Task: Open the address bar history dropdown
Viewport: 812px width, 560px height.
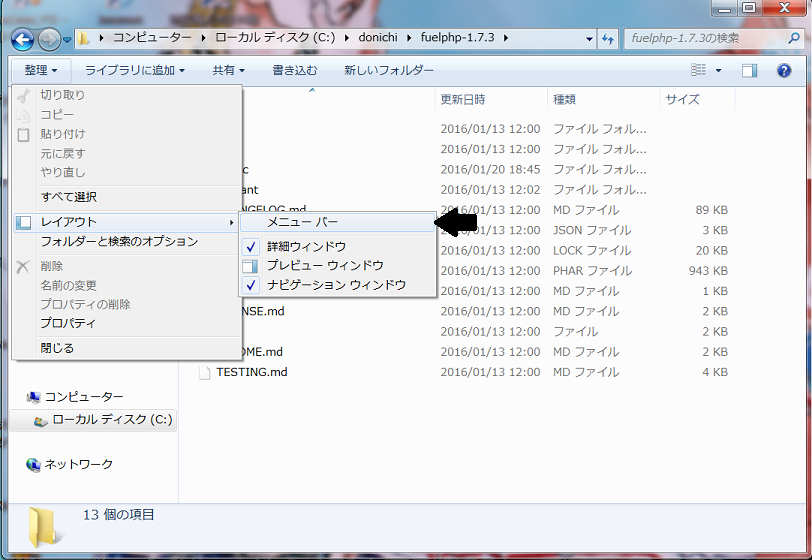Action: click(x=589, y=39)
